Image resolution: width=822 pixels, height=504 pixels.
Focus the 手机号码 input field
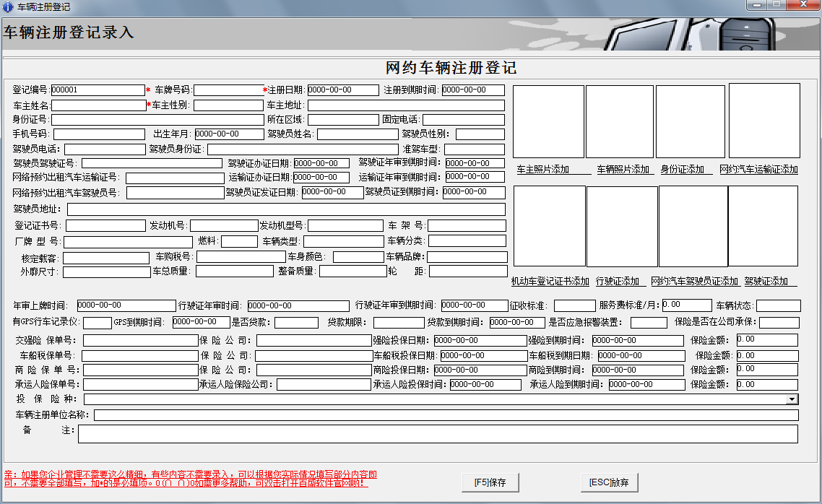[99, 134]
